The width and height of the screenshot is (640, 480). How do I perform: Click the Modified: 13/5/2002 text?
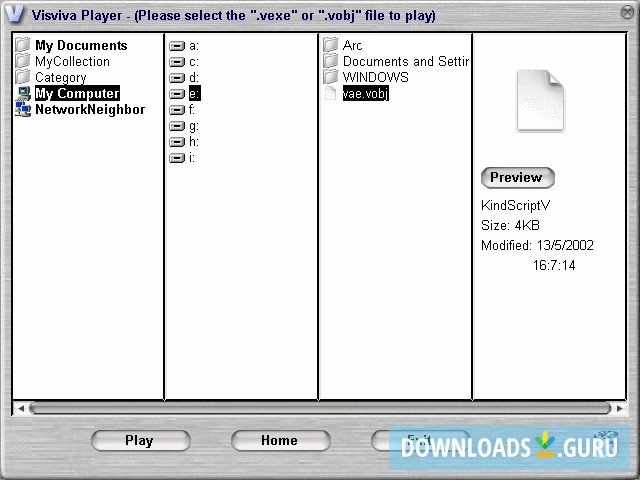pos(537,245)
